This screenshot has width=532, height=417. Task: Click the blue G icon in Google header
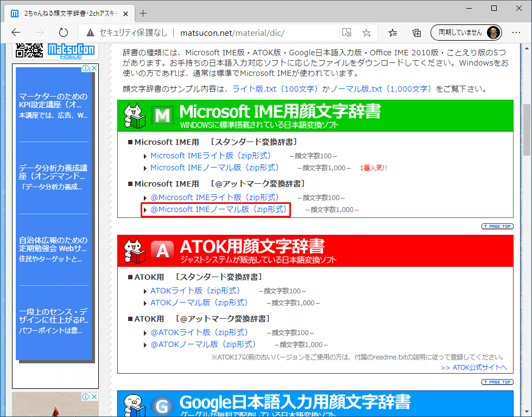pyautogui.click(x=162, y=406)
